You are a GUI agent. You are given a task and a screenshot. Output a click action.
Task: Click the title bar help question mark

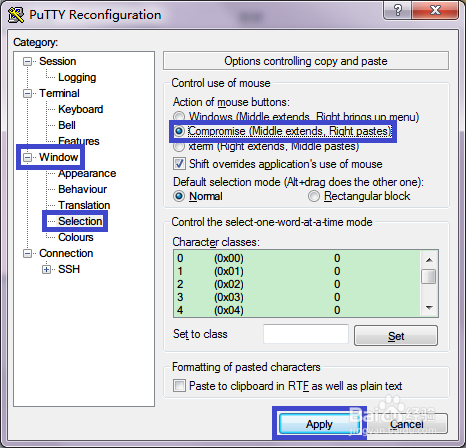pos(397,10)
